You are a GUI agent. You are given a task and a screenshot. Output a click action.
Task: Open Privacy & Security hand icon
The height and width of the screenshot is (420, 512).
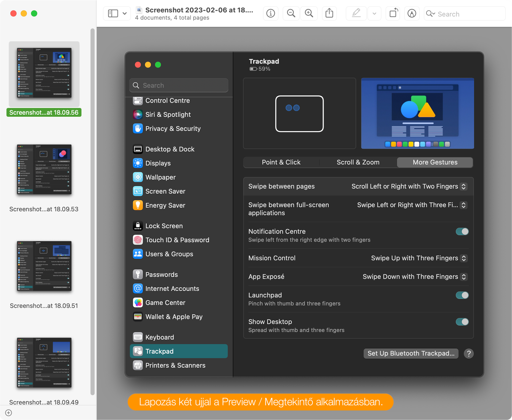click(x=138, y=128)
